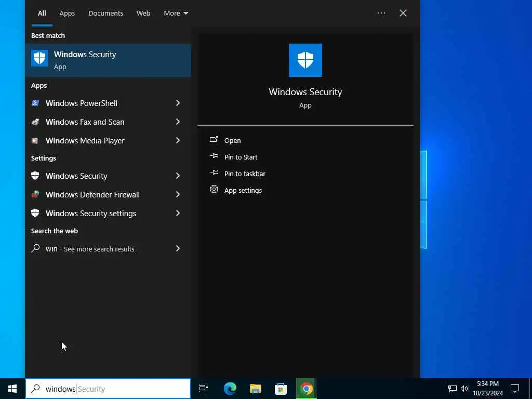Expand Windows Media Player arrow
Screen dimensions: 532x399
[178, 140]
